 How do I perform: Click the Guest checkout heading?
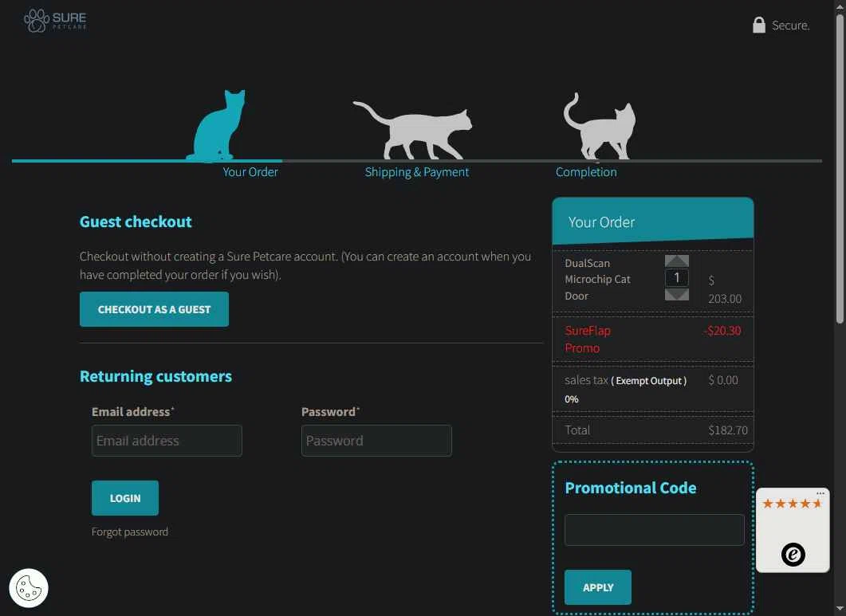pos(136,222)
